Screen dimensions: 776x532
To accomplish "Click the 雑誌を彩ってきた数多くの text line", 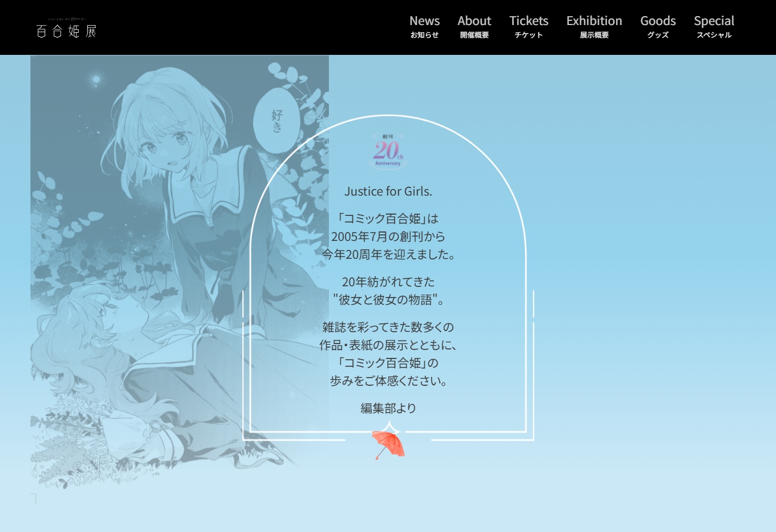I will click(x=388, y=327).
